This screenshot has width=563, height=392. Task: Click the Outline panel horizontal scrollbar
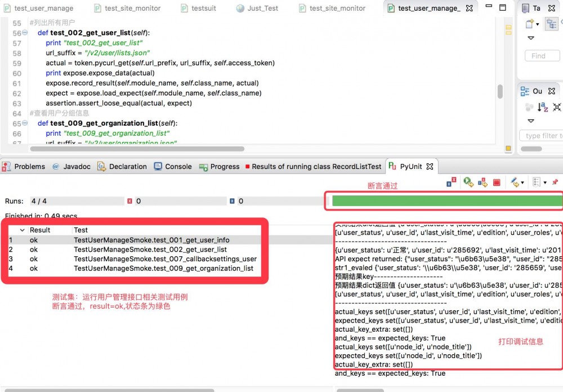pos(531,149)
